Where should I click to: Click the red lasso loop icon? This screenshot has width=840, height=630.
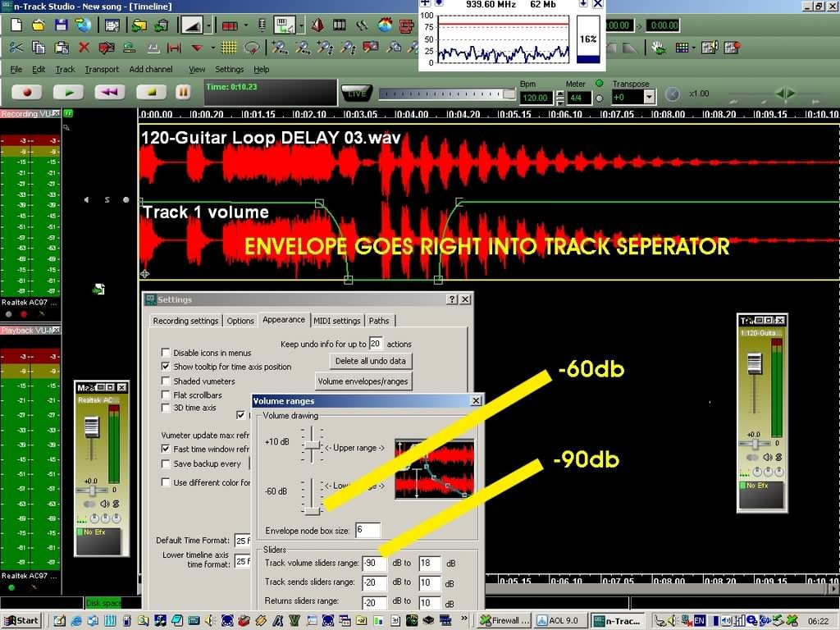(251, 48)
